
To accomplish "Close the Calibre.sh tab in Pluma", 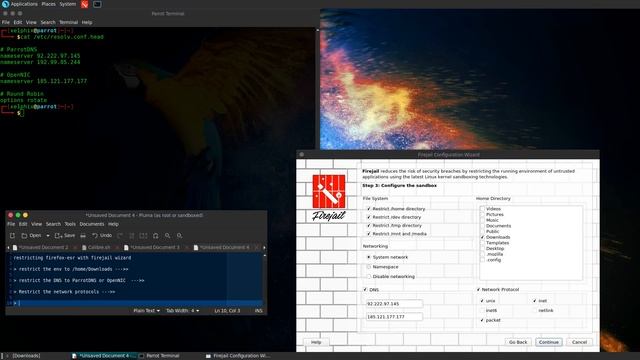I will 117,247.
